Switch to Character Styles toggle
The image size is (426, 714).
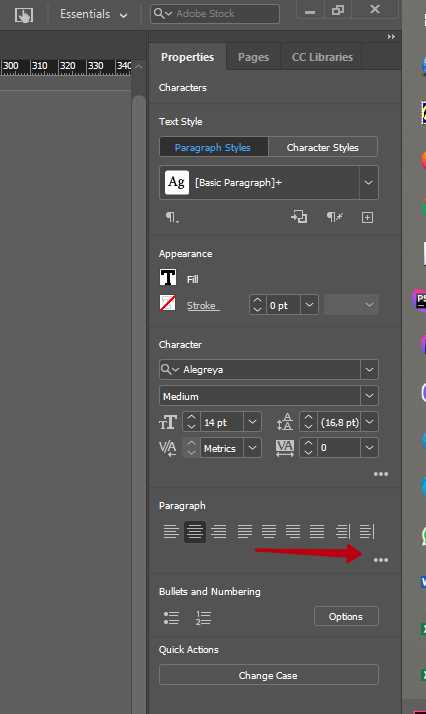(x=323, y=148)
